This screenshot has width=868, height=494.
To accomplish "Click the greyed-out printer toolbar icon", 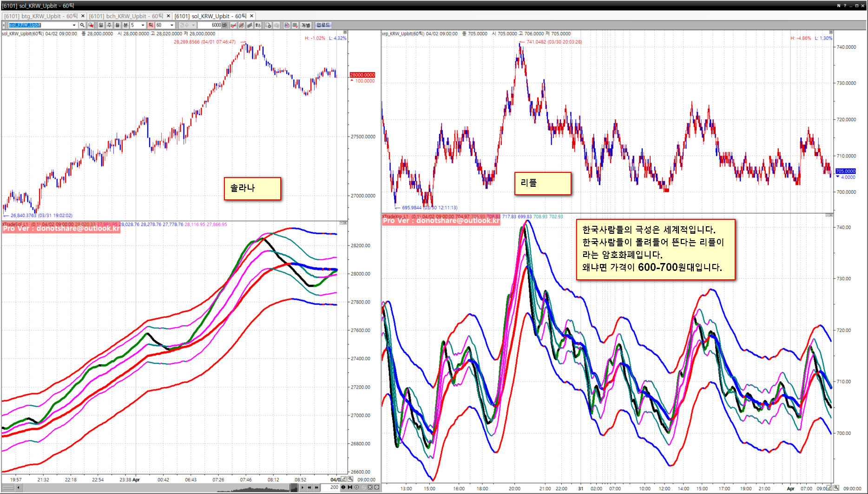I will (277, 25).
